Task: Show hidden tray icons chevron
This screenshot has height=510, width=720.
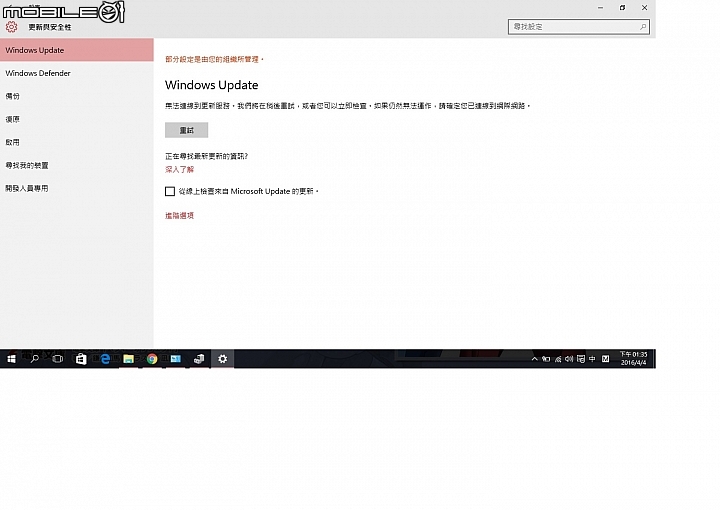Action: [x=534, y=359]
